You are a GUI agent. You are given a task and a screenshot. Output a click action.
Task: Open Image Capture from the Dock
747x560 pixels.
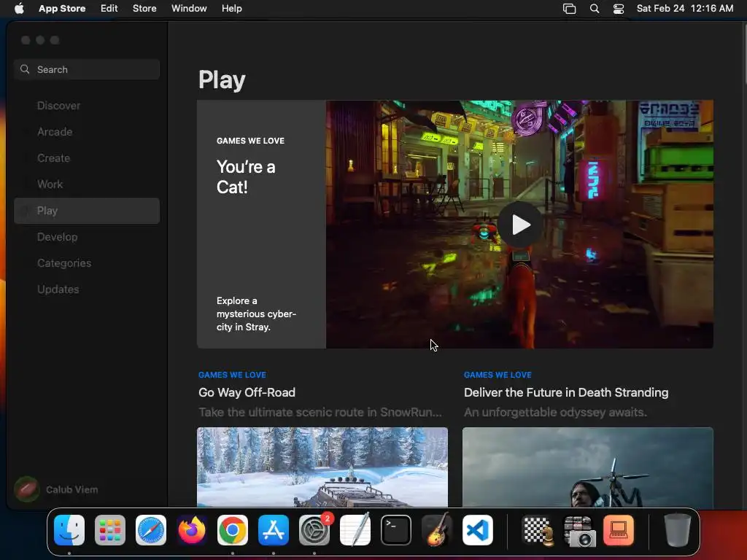578,530
